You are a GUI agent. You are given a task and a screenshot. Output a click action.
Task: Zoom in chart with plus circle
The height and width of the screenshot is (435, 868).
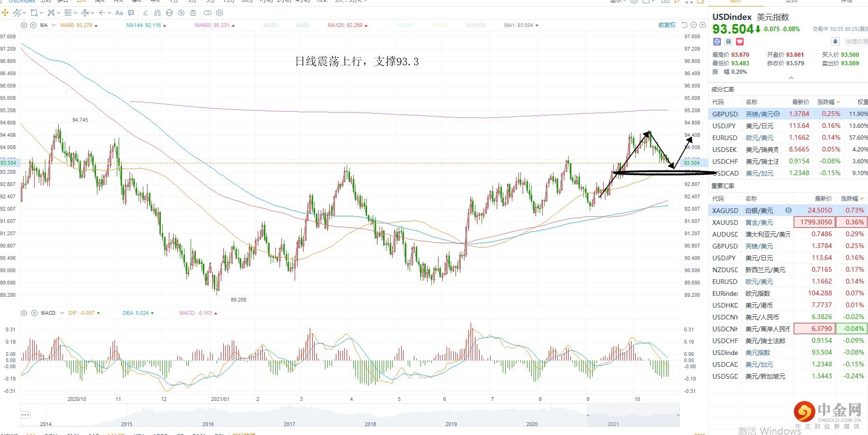[x=702, y=25]
